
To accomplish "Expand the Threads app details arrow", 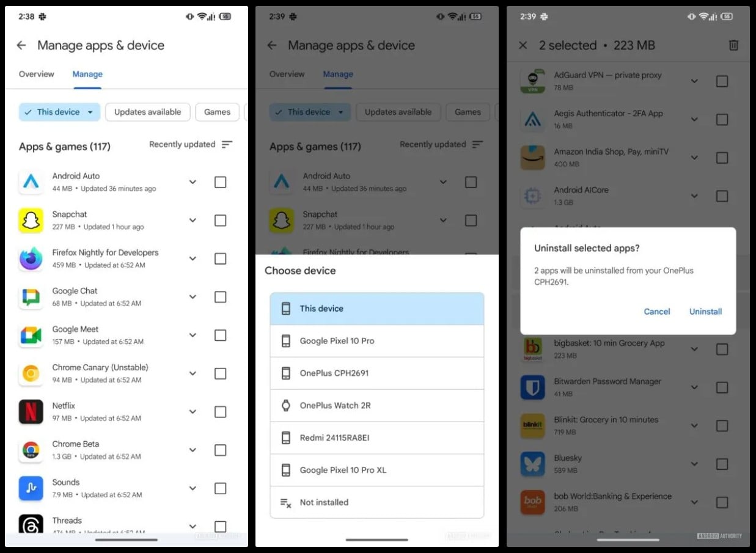I will [x=193, y=526].
